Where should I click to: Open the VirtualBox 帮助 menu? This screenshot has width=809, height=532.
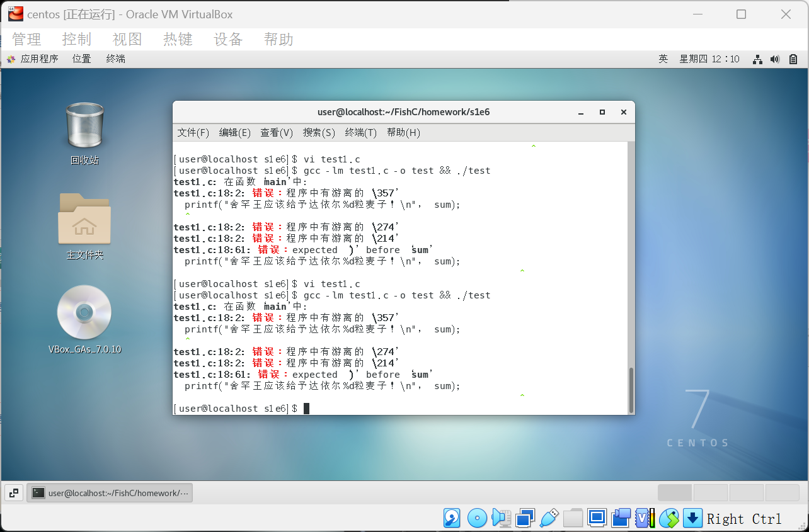coord(278,40)
